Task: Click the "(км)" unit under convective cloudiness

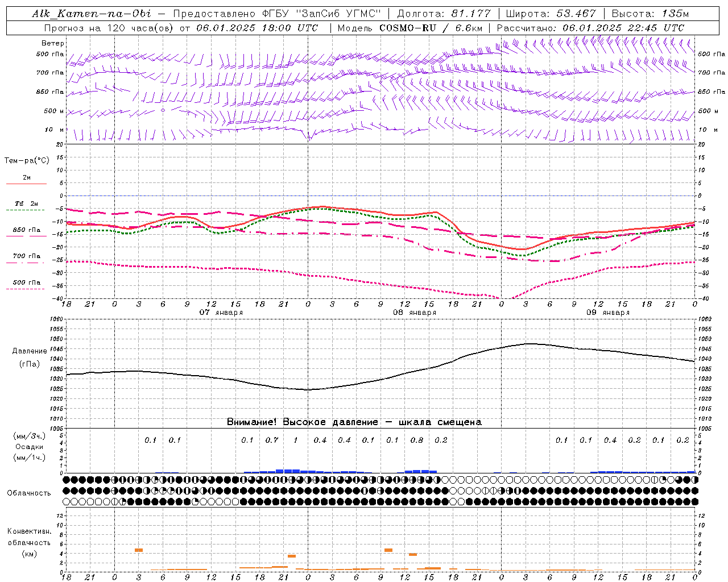Action: point(30,554)
